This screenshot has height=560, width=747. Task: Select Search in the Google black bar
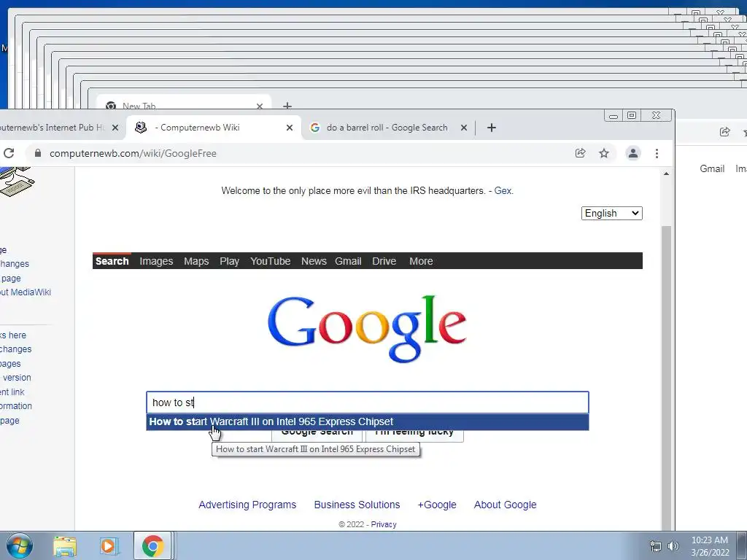pos(112,261)
